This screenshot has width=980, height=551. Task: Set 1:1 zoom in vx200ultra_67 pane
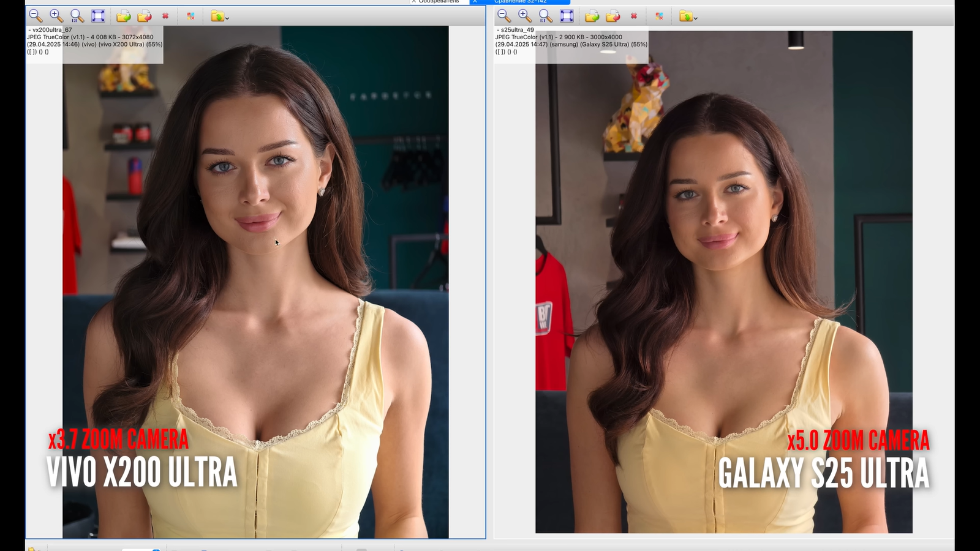pos(77,16)
